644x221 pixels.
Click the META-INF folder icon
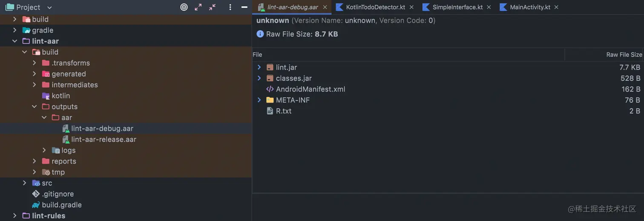270,100
